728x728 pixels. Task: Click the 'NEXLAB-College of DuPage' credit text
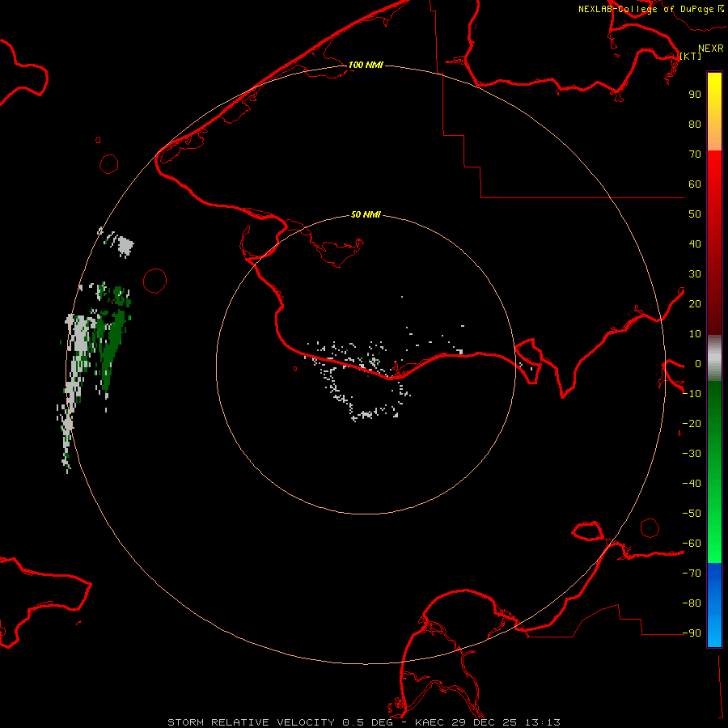click(x=645, y=9)
